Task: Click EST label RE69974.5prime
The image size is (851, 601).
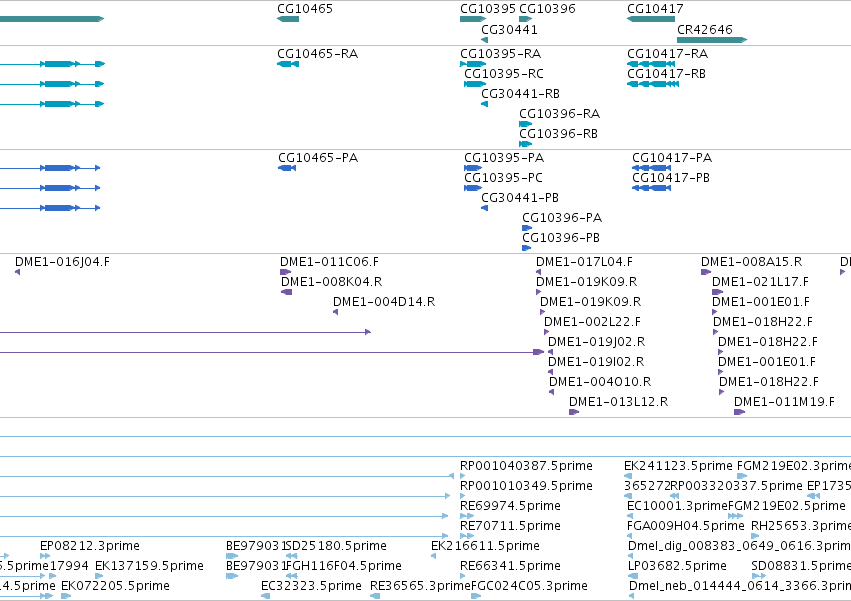Action: pyautogui.click(x=510, y=507)
